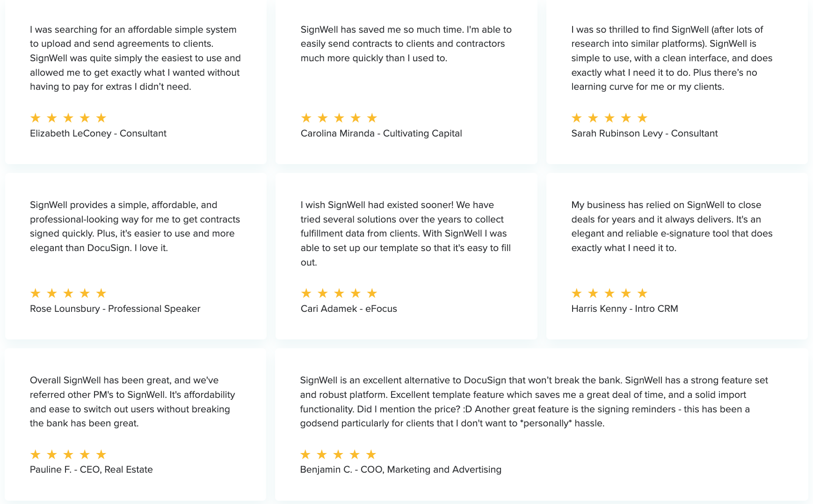Click the 'SignWell has saved me' testimonial text
Image resolution: width=813 pixels, height=504 pixels.
[x=406, y=43]
